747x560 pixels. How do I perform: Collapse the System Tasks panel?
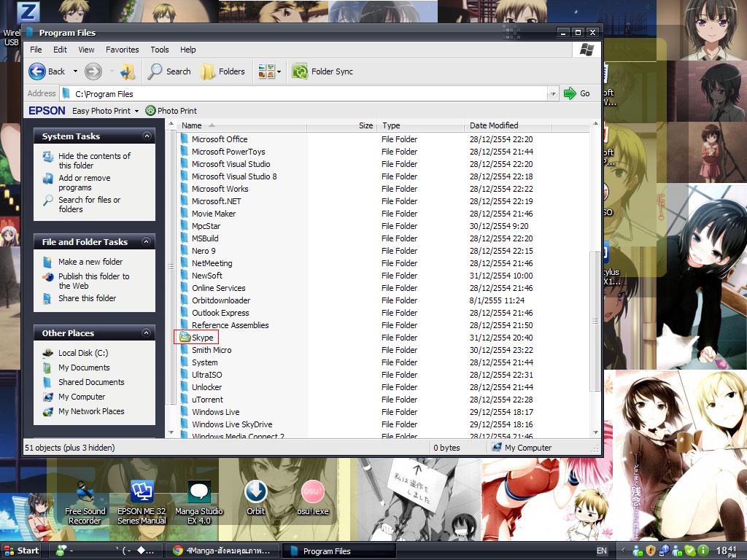click(147, 136)
